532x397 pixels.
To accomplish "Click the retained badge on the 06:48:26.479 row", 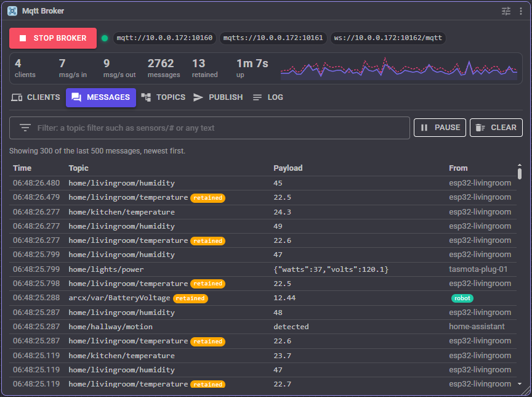I will pyautogui.click(x=208, y=198).
